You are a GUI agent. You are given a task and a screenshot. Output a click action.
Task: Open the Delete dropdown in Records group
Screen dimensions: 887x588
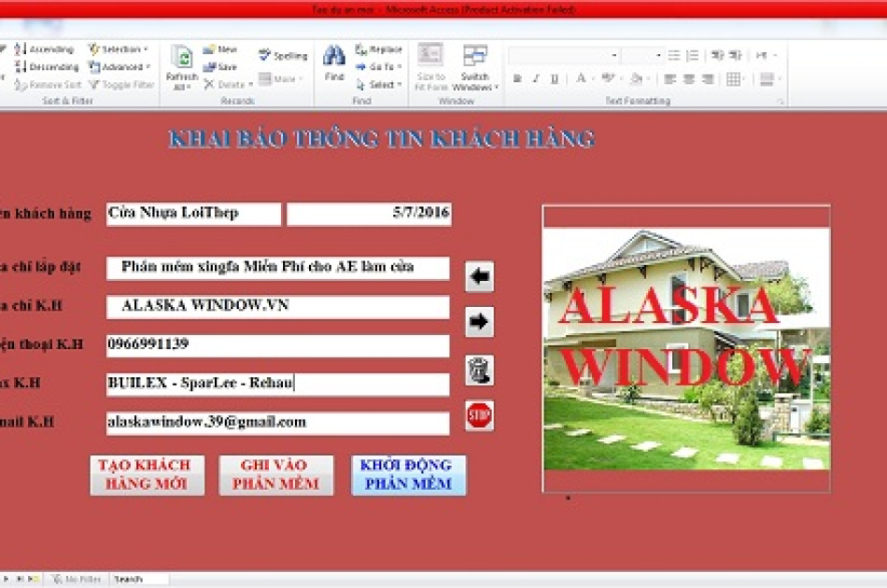coord(228,85)
